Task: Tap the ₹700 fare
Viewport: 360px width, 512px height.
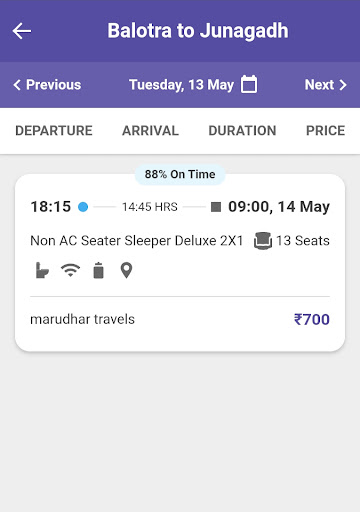Action: click(x=312, y=319)
